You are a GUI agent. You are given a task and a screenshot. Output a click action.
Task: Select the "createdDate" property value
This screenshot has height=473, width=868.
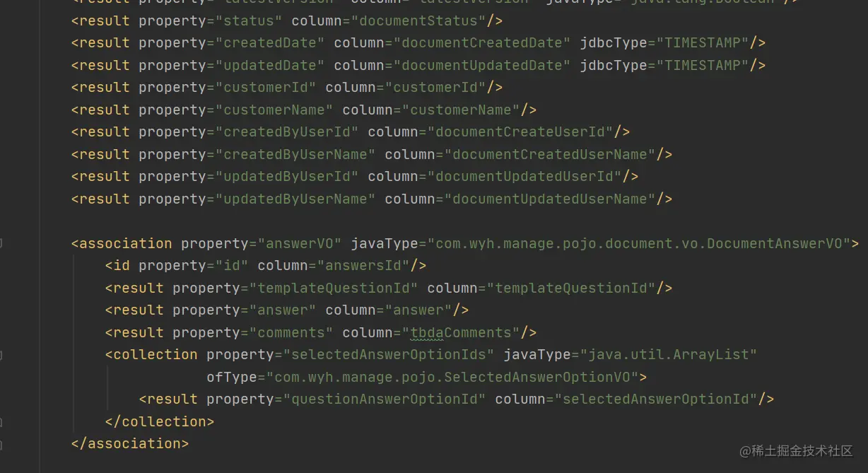[270, 43]
